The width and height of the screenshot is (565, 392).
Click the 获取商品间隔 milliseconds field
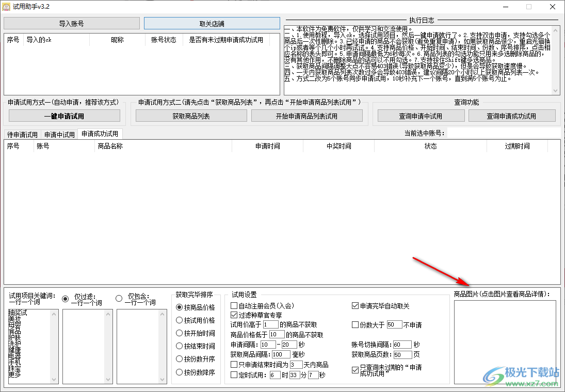pyautogui.click(x=281, y=354)
